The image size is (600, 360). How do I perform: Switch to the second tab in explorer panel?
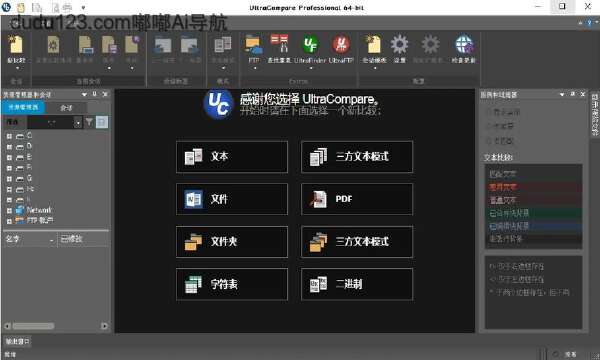pyautogui.click(x=66, y=108)
